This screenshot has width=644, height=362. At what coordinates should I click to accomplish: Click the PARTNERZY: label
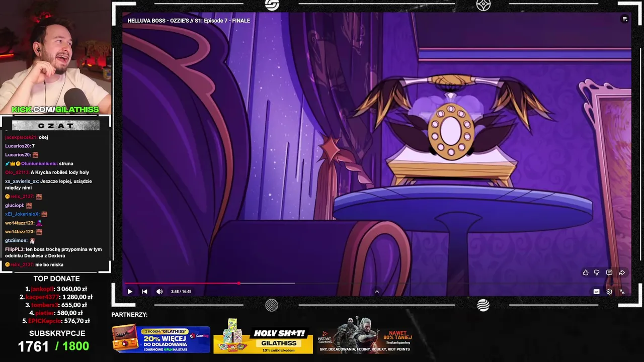click(x=129, y=315)
